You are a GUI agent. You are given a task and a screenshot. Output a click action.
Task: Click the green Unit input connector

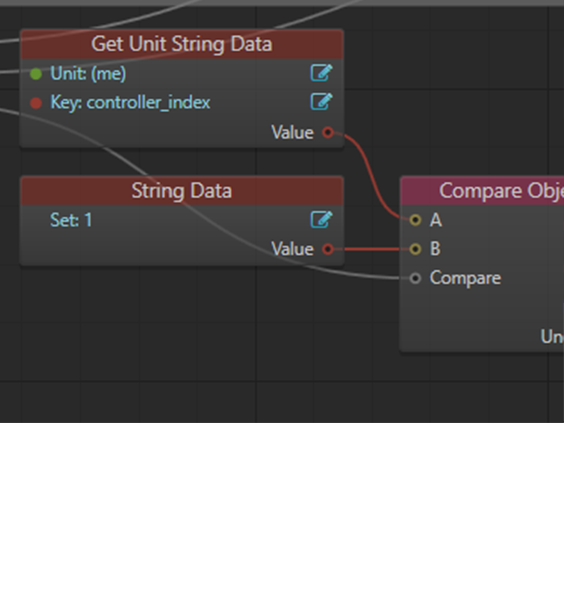[36, 74]
